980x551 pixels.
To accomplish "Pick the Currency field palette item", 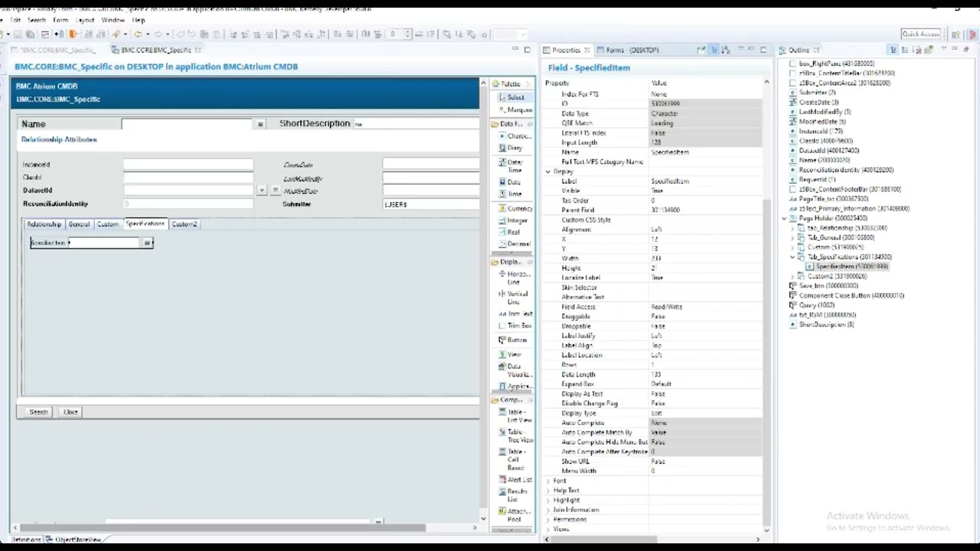I will click(x=515, y=209).
